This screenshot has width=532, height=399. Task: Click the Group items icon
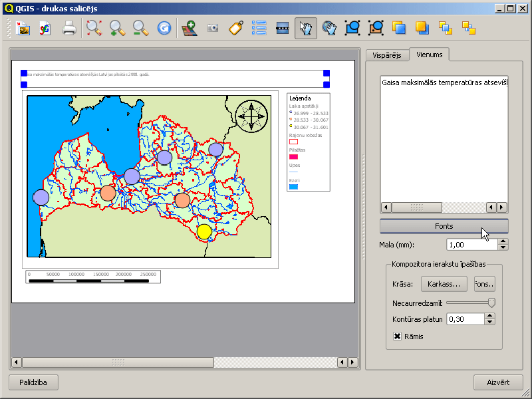[352, 28]
